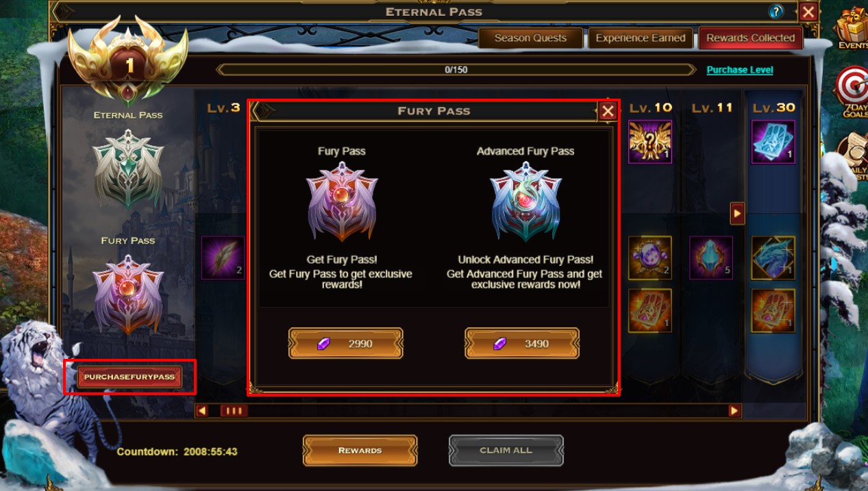Click the Fury Pass emblem in dialog

(x=341, y=201)
